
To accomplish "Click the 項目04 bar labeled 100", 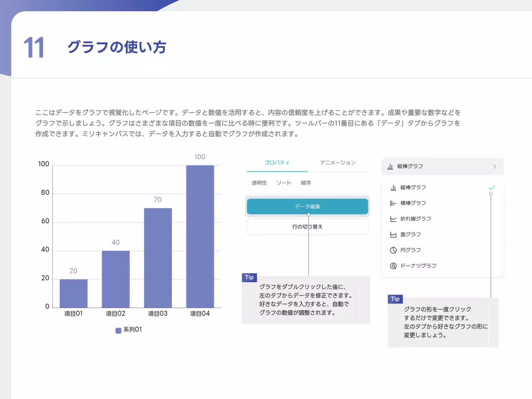I will [200, 236].
